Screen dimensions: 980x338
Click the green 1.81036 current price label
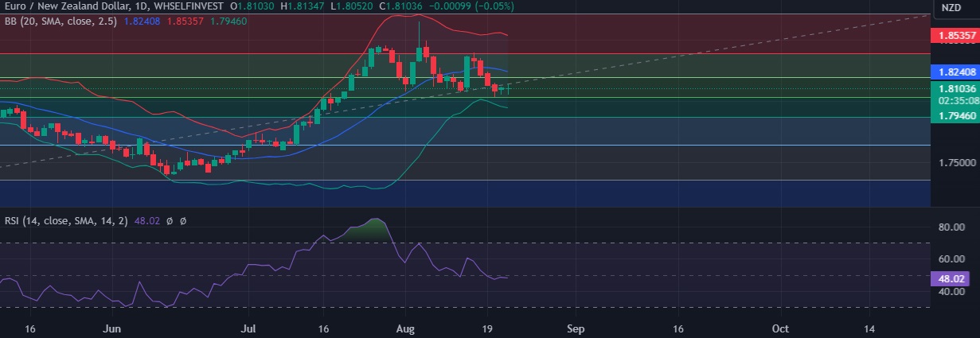[954, 90]
